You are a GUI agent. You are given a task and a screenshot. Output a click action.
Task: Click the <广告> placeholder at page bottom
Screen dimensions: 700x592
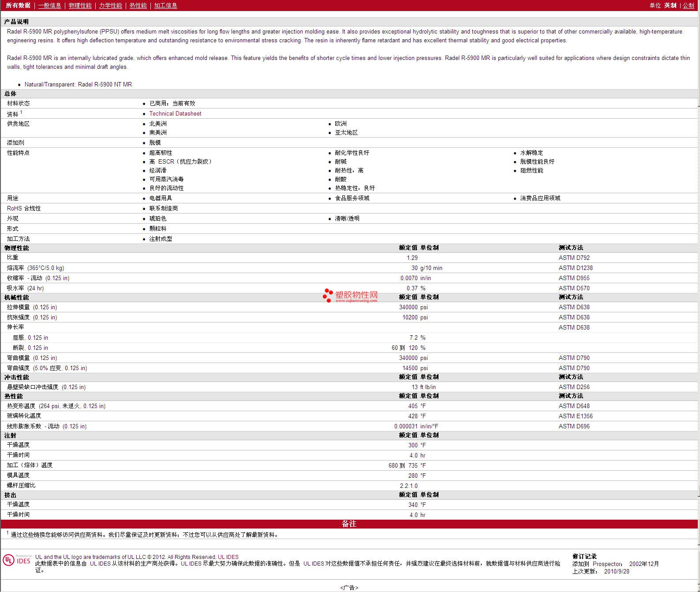tap(349, 587)
